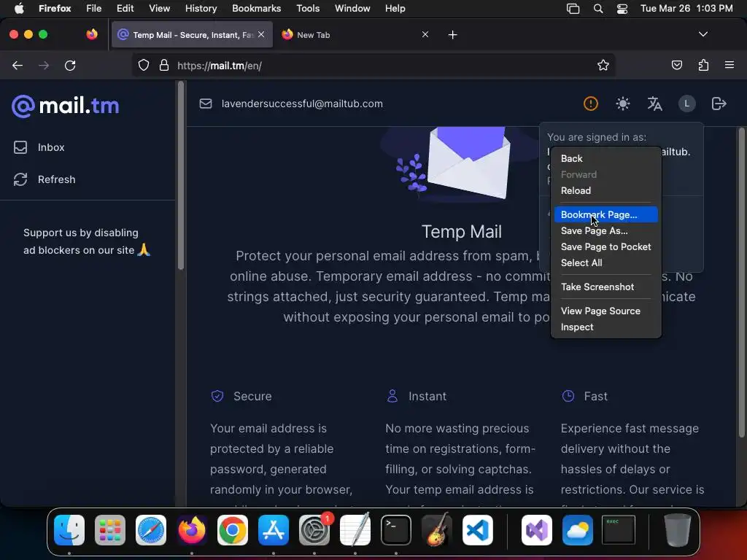Click the logout icon in header
Viewport: 747px width, 560px height.
tap(719, 104)
